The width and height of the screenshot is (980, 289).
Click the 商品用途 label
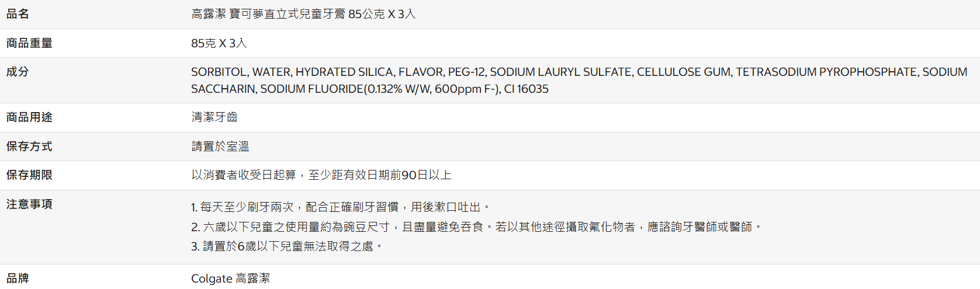click(x=29, y=117)
